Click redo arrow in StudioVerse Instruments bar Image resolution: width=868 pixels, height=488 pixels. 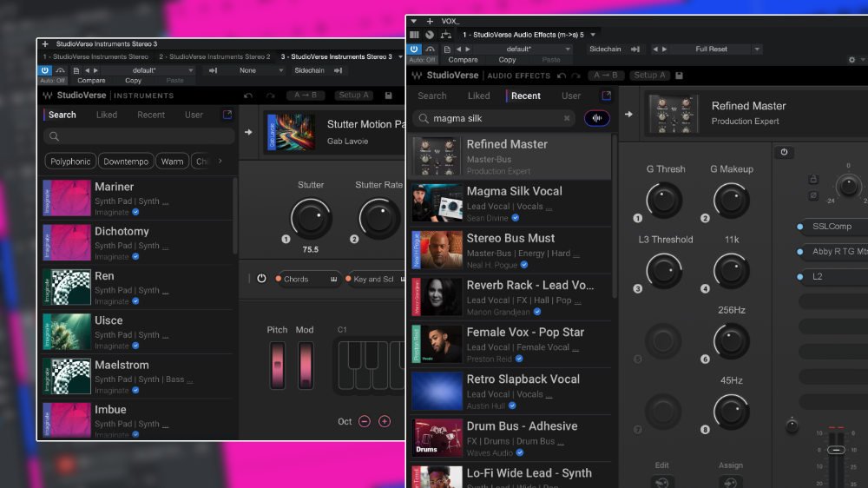270,96
